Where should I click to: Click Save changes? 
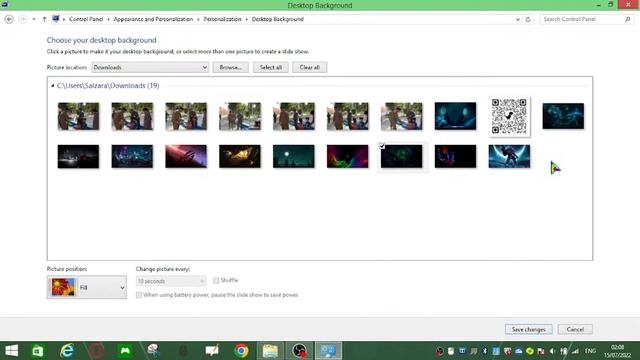pyautogui.click(x=529, y=329)
